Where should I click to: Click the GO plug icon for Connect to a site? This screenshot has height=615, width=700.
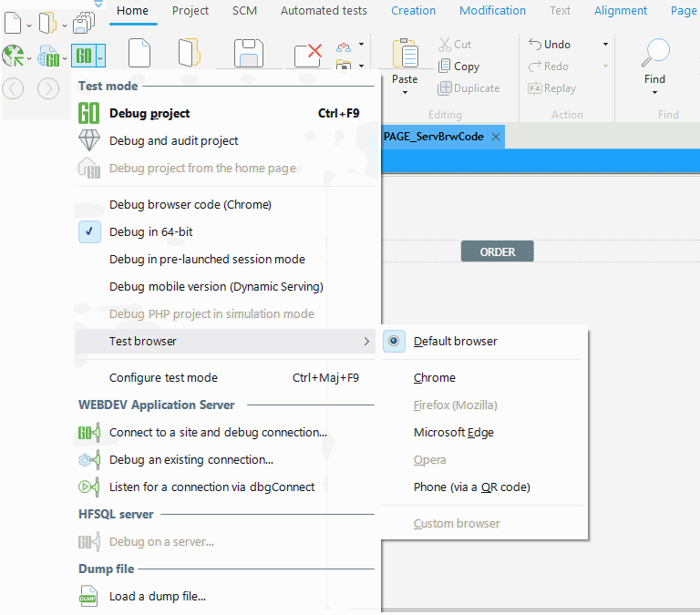89,433
